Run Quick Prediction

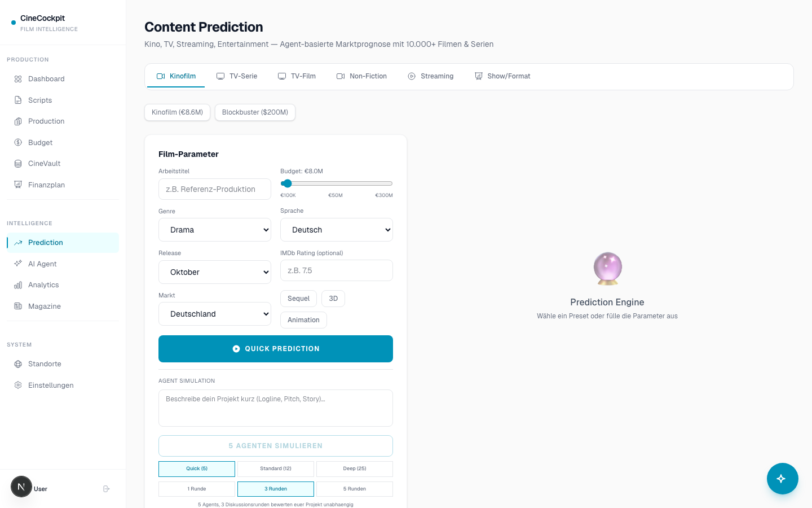click(x=275, y=349)
